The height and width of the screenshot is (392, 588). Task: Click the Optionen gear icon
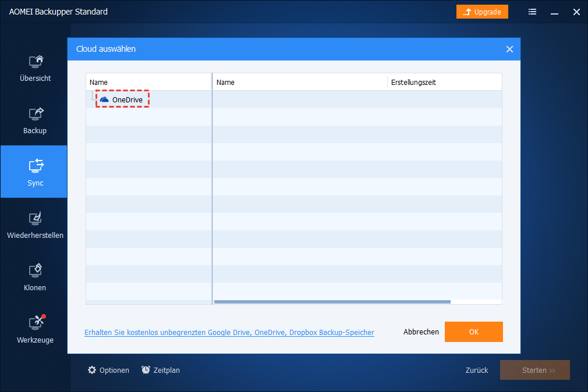[92, 370]
